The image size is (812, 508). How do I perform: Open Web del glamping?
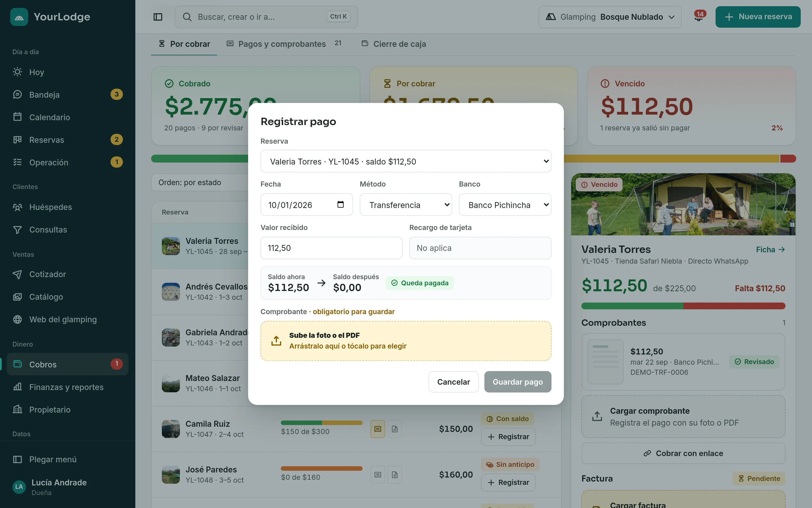coord(67,319)
